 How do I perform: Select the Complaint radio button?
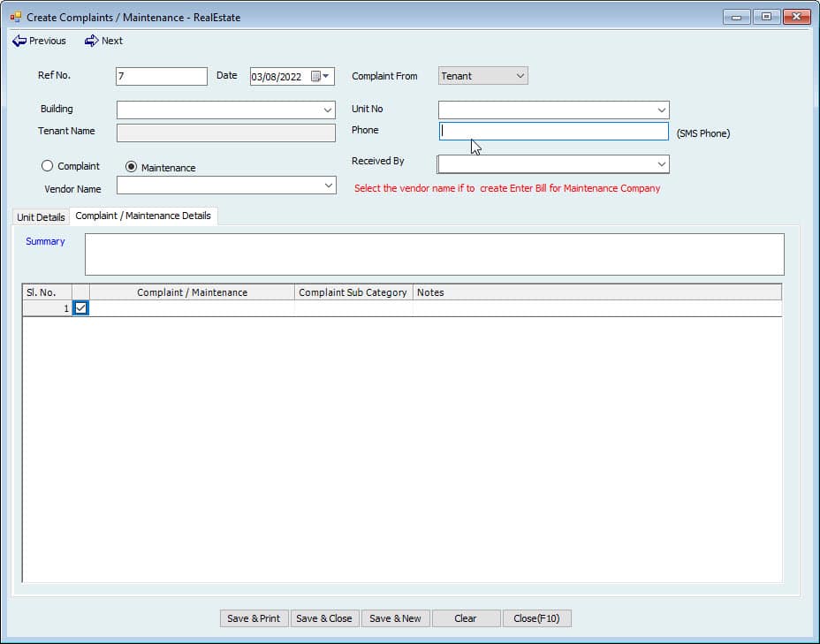click(x=47, y=166)
